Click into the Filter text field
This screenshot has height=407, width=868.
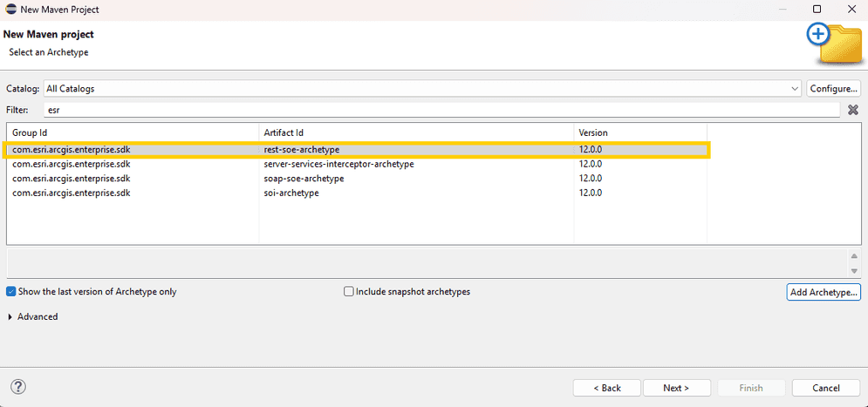(x=441, y=110)
